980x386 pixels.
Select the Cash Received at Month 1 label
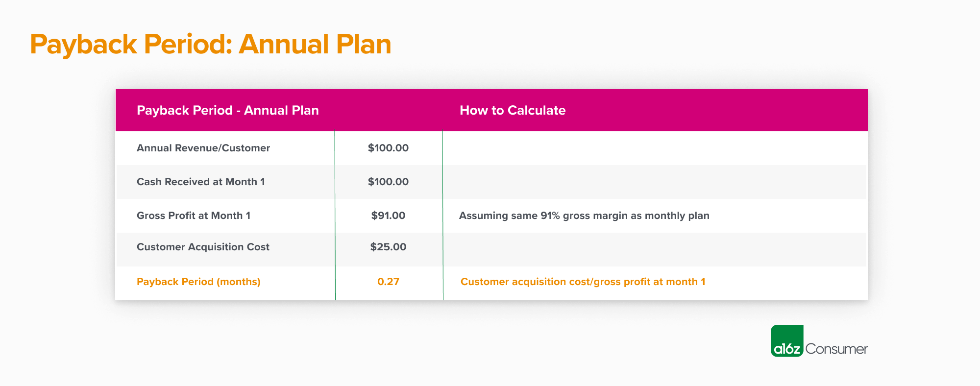coord(201,182)
